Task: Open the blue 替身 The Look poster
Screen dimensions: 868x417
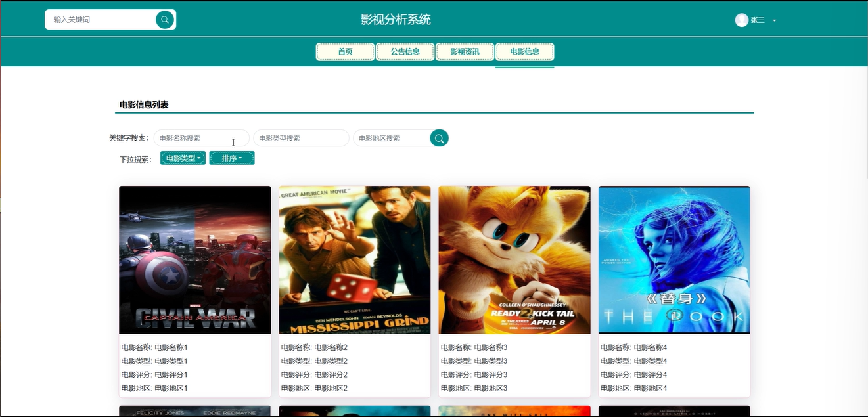Action: [674, 260]
